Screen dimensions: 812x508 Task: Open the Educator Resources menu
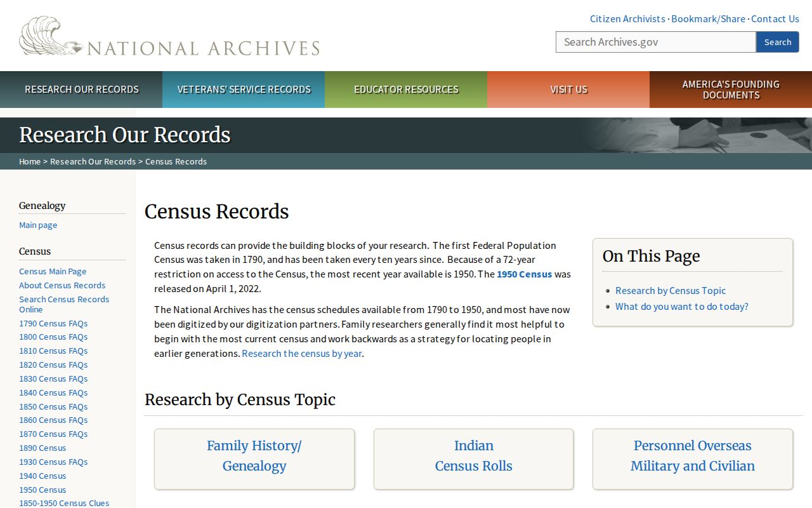coord(406,90)
